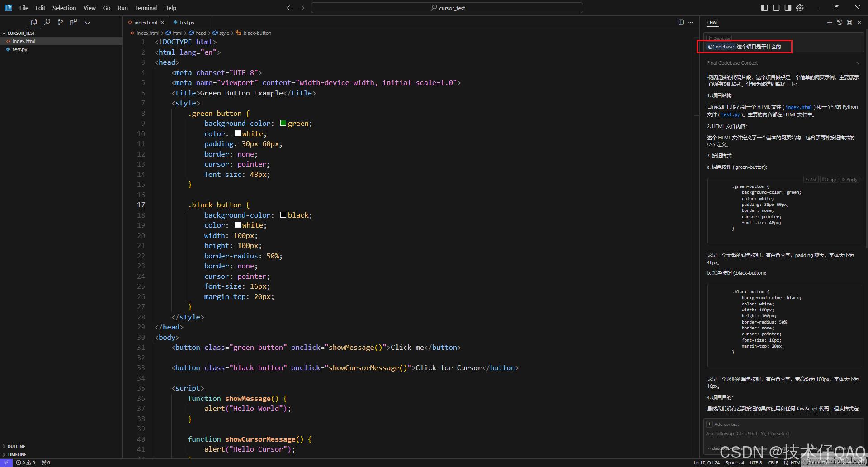Start a new chat with plus icon
The height and width of the screenshot is (467, 868).
tap(830, 22)
